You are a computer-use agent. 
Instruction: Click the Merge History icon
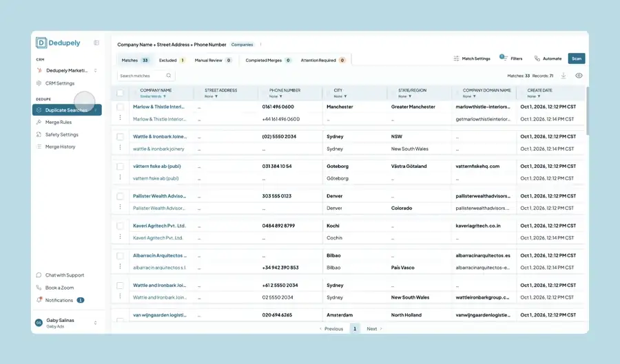[39, 147]
